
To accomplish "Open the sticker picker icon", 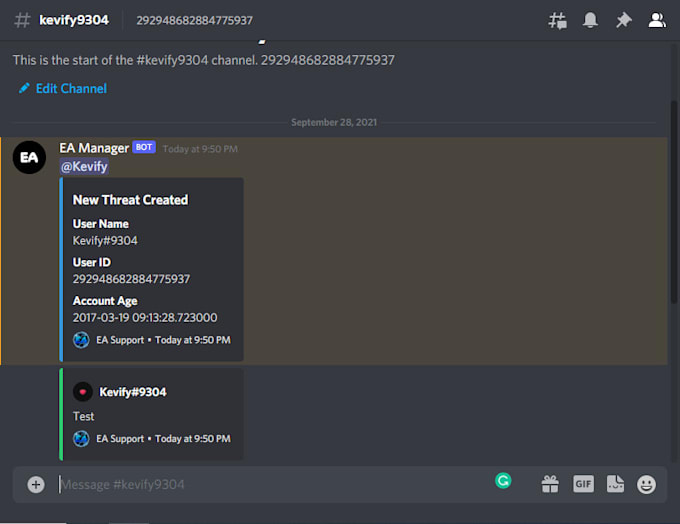I will [615, 484].
